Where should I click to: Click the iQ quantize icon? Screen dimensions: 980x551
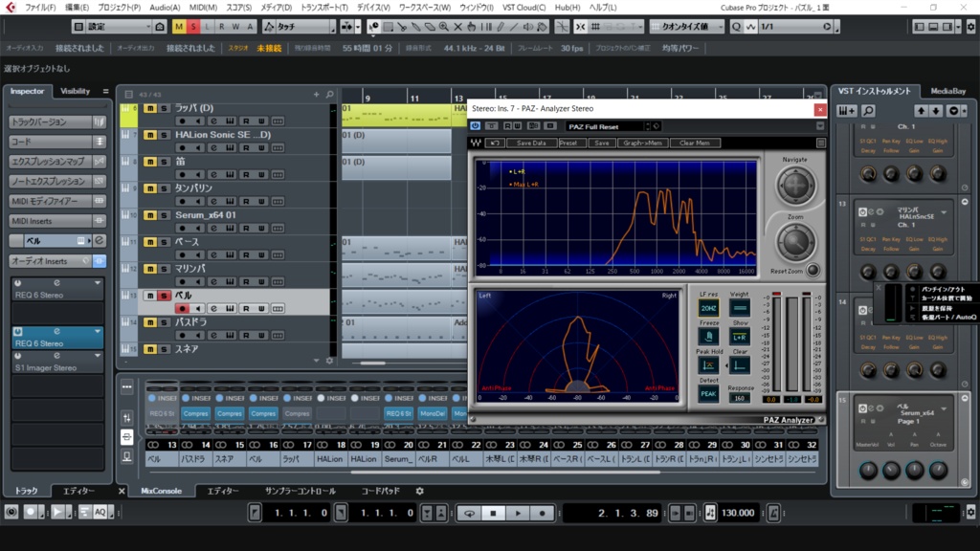click(736, 27)
